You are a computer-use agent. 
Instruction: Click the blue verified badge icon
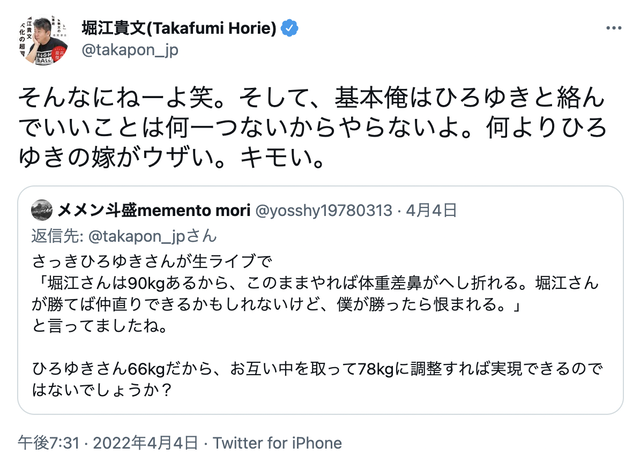[290, 28]
